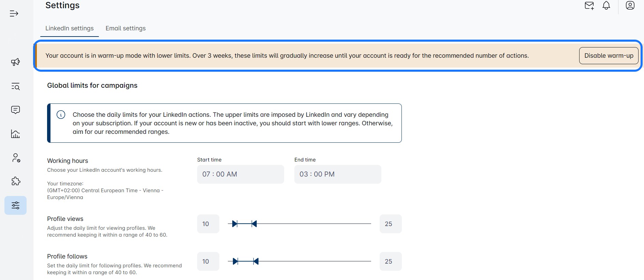Click Disable warm-up button

(x=609, y=56)
